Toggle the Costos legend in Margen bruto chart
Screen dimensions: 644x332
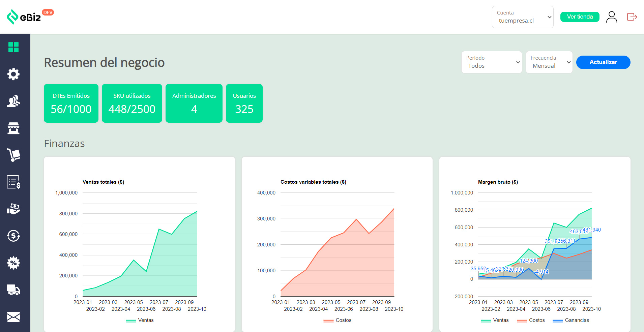pos(531,320)
